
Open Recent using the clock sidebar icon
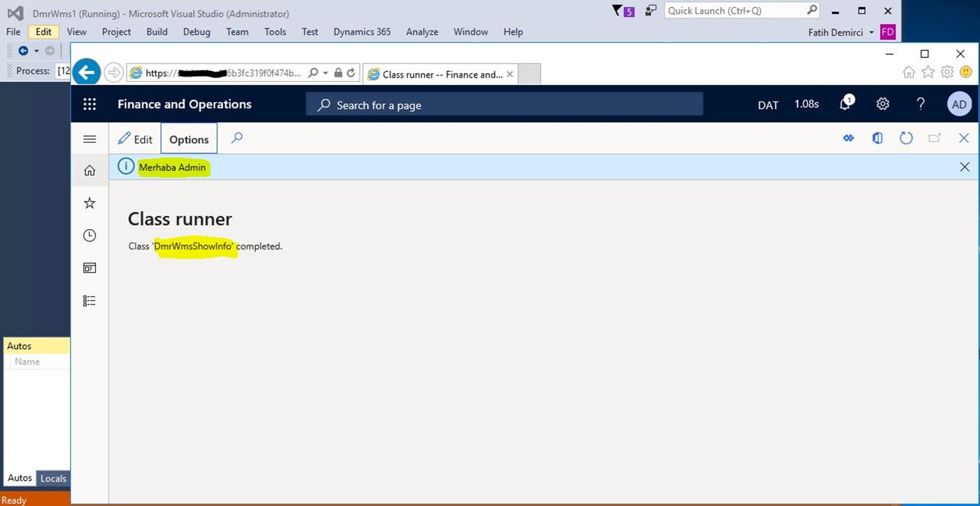click(90, 235)
